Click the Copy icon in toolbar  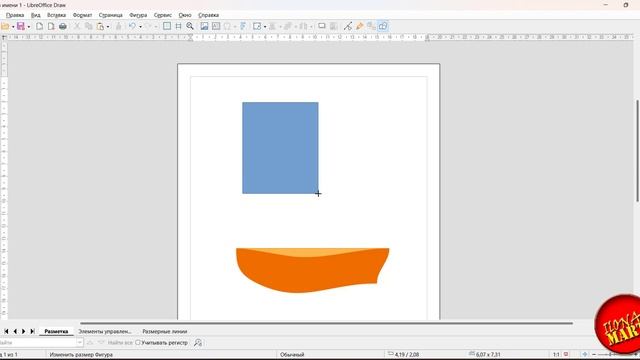point(89,27)
